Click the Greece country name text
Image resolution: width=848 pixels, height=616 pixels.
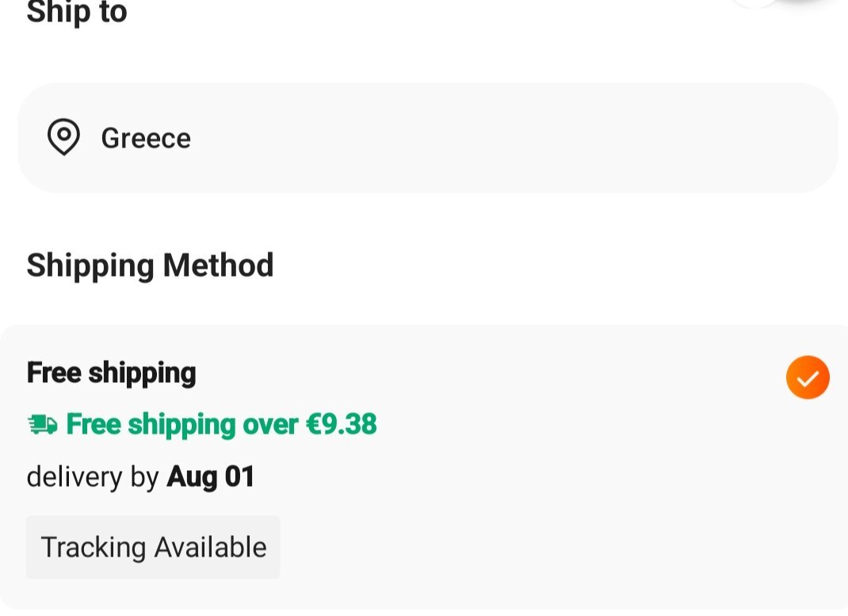click(146, 139)
